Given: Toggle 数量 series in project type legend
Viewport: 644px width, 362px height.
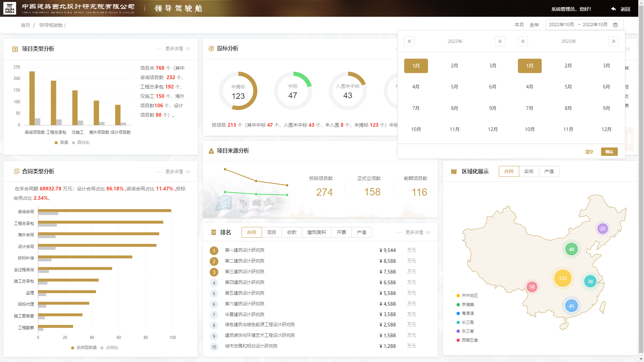Looking at the screenshot, I should click(62, 142).
